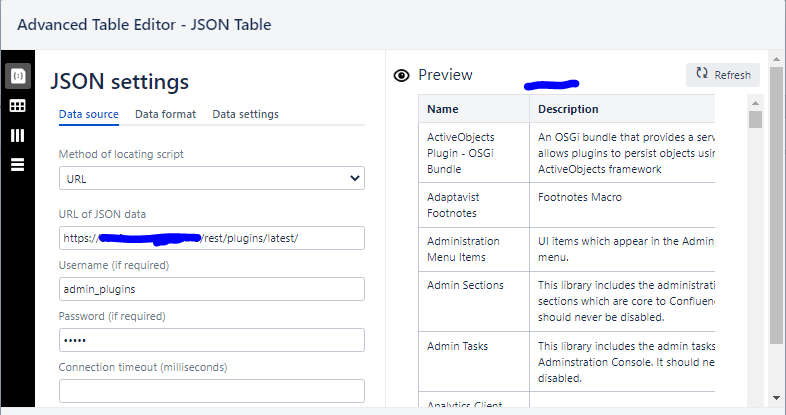Open the table grid settings icon
The height and width of the screenshot is (415, 786).
pos(18,106)
